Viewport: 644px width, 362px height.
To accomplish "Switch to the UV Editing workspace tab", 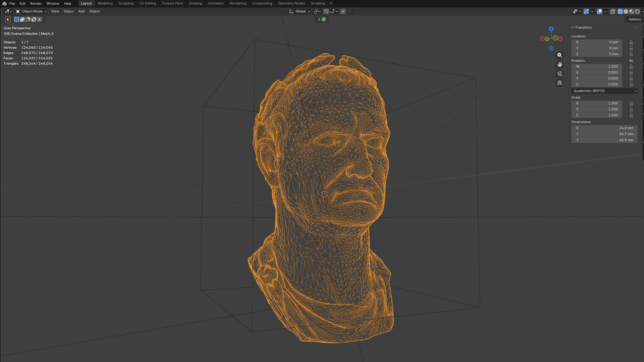I will [148, 3].
